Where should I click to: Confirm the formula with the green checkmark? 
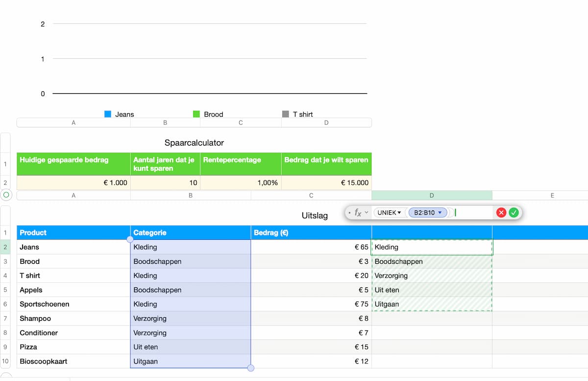click(x=514, y=212)
